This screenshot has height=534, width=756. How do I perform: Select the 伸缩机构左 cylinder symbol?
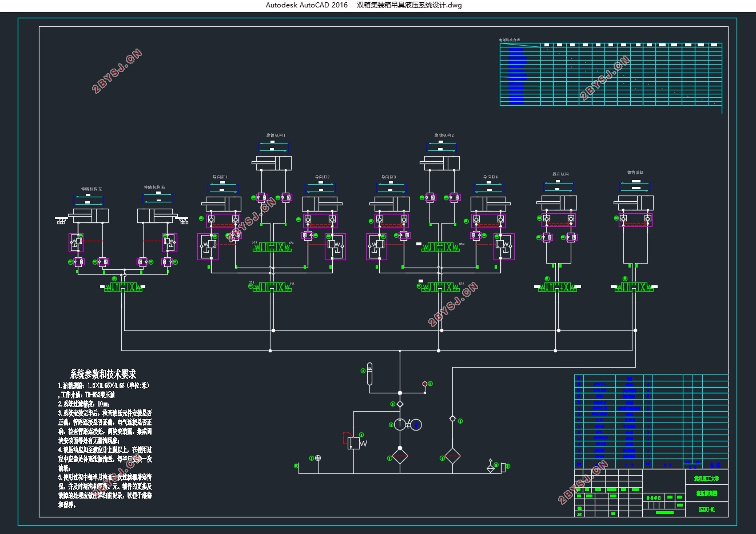coord(89,216)
